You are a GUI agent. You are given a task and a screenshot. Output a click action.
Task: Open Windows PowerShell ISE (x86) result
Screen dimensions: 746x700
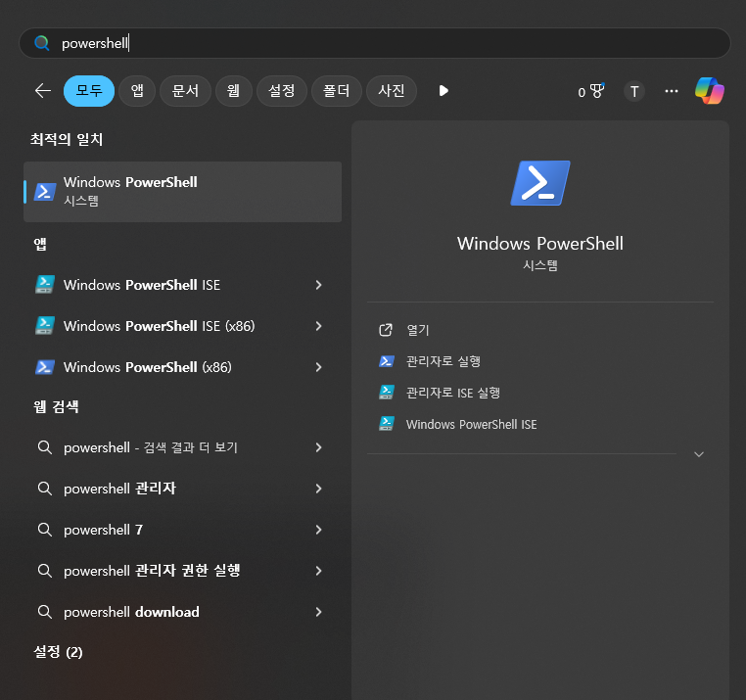point(183,326)
